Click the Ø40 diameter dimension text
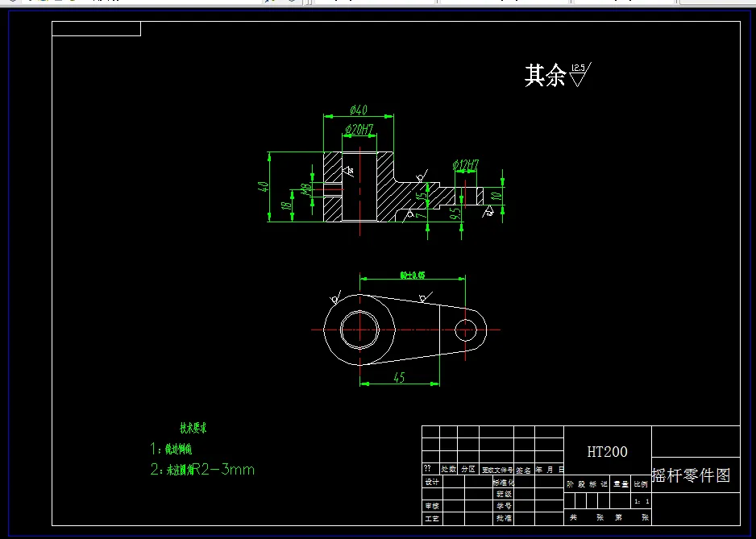The image size is (756, 539). coord(358,110)
